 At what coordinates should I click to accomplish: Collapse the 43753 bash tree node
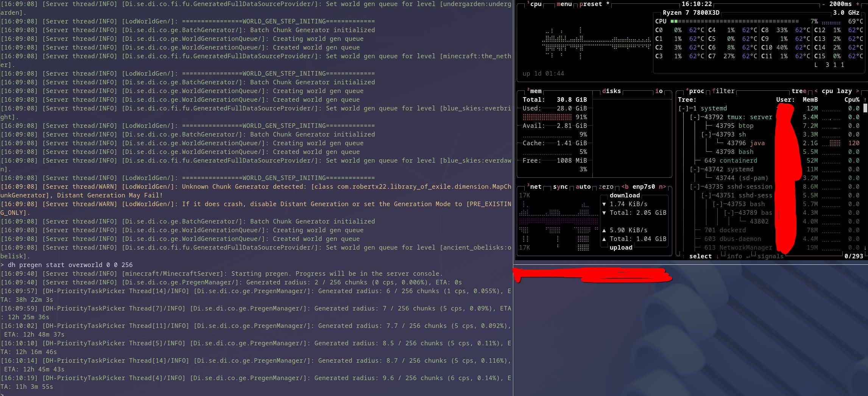click(718, 204)
